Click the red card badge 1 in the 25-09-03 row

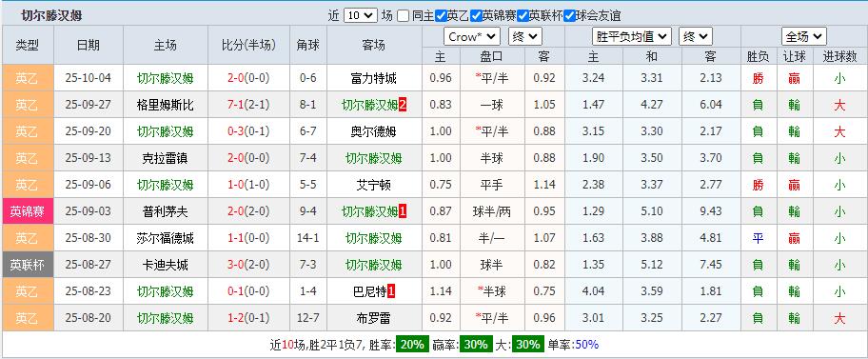(403, 211)
